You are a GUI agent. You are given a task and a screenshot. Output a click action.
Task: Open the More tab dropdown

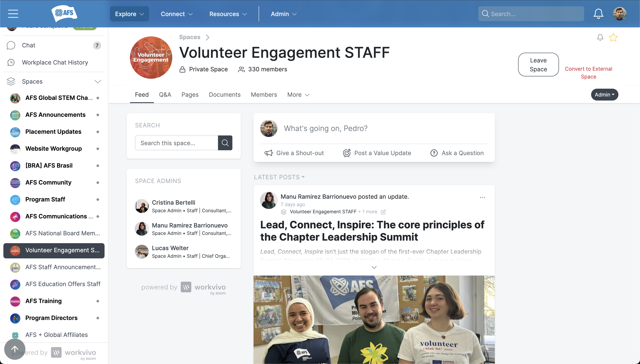[x=298, y=95]
